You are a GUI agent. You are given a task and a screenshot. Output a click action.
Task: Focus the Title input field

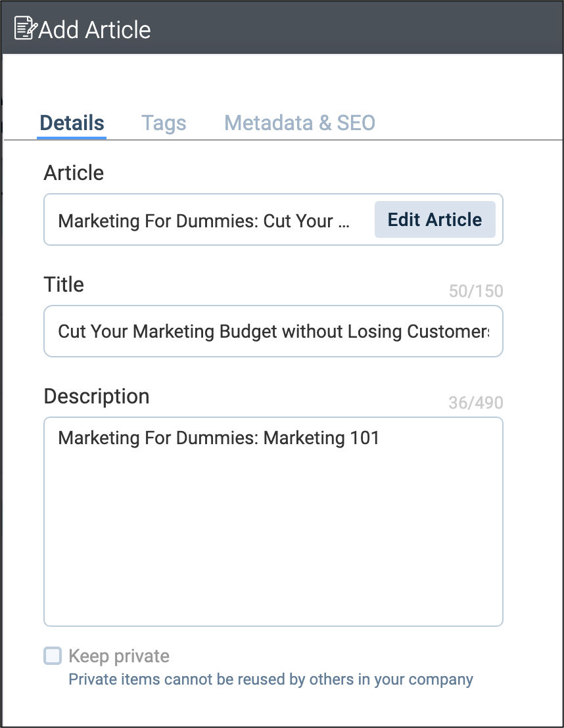click(273, 331)
